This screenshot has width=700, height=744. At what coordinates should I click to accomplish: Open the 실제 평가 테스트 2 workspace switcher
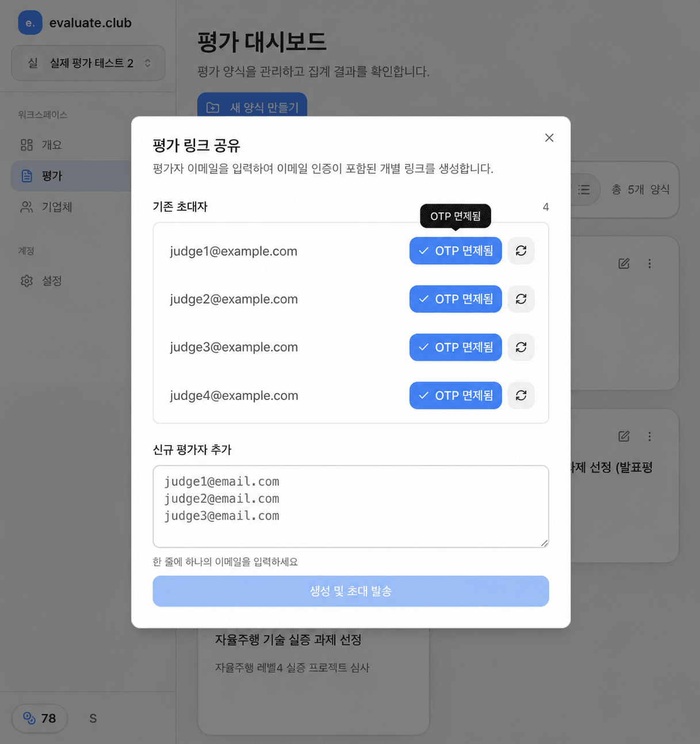click(x=88, y=63)
